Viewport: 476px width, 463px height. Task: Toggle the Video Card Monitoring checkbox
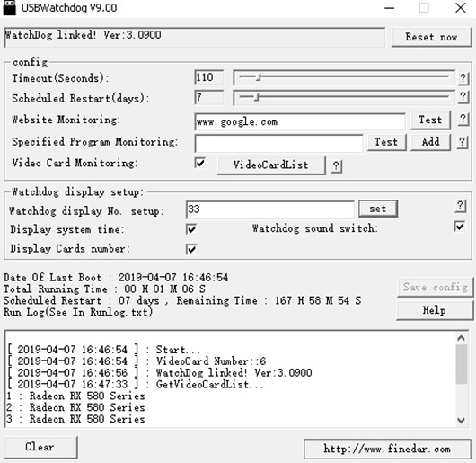click(200, 163)
